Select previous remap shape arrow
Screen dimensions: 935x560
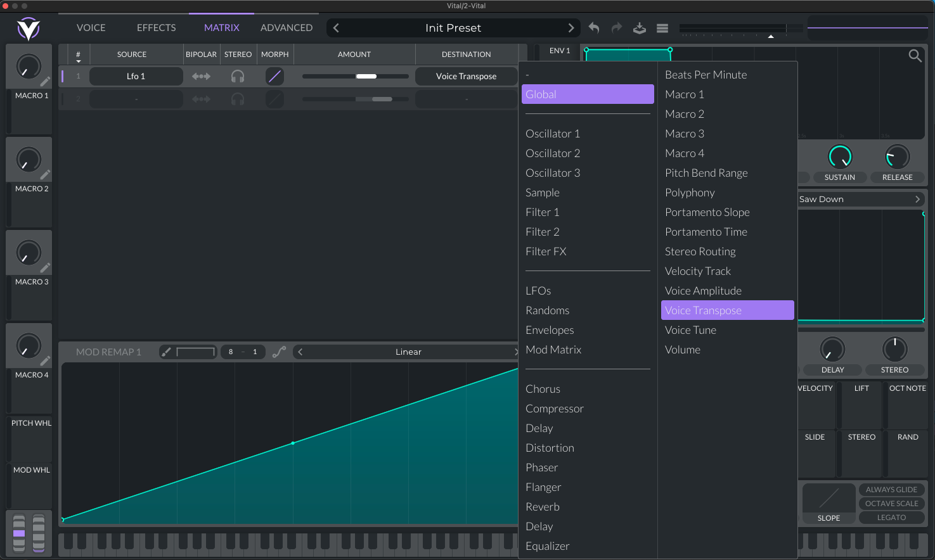pyautogui.click(x=300, y=352)
